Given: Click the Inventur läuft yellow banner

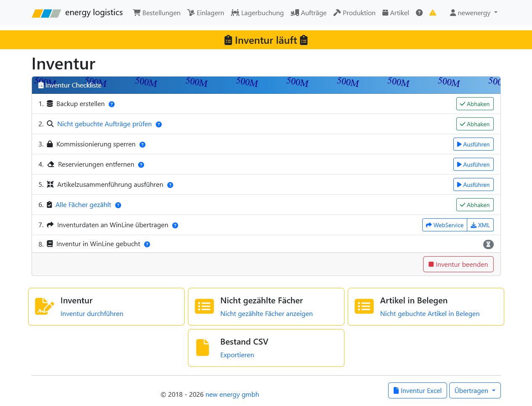Looking at the screenshot, I should 266,40.
